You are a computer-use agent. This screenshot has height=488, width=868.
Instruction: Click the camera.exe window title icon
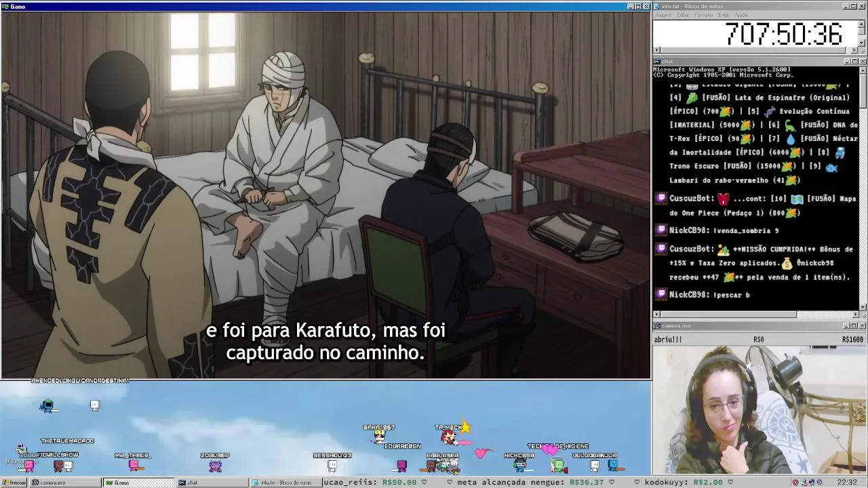tap(657, 326)
